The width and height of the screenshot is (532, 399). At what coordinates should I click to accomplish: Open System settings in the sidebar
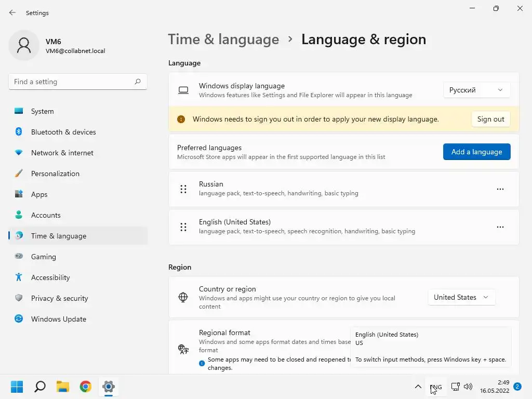click(x=78, y=111)
